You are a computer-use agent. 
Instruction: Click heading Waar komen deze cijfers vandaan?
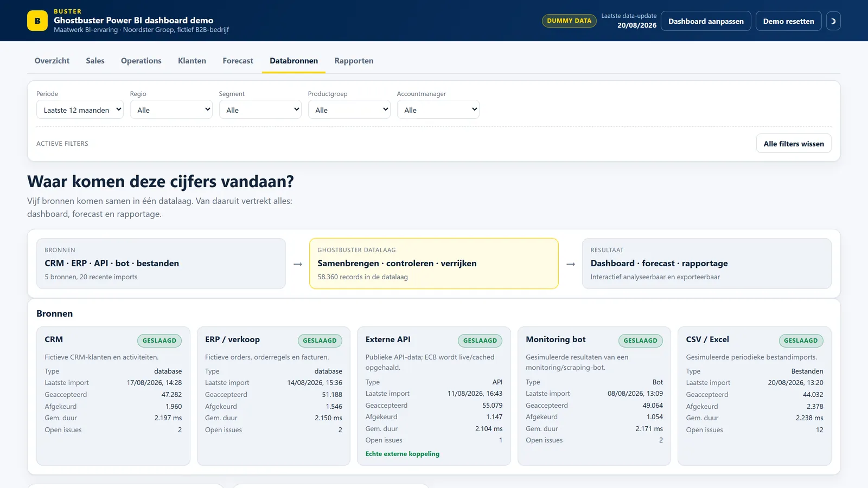click(x=161, y=181)
